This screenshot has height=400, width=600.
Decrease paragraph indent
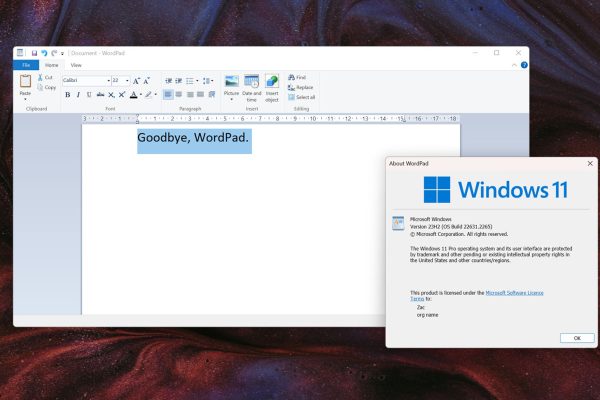click(168, 81)
